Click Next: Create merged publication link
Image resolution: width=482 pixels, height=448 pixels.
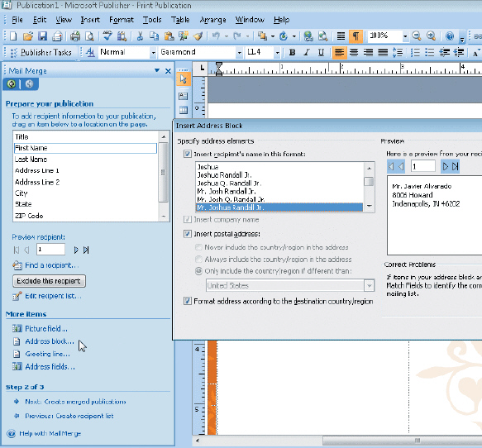click(x=75, y=402)
